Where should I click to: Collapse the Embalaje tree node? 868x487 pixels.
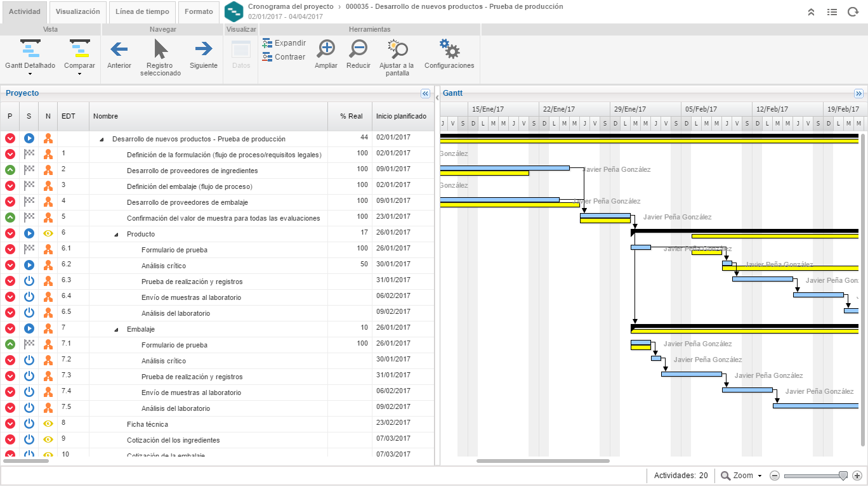coord(116,330)
